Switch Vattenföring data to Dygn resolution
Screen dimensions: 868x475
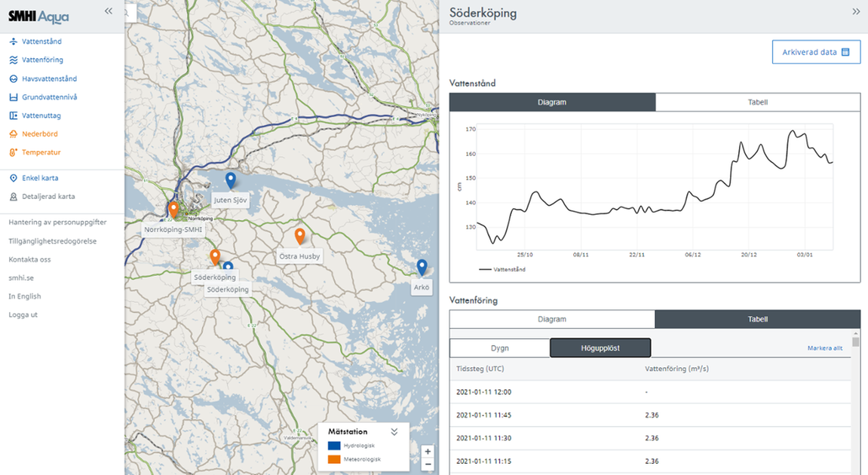click(x=499, y=348)
